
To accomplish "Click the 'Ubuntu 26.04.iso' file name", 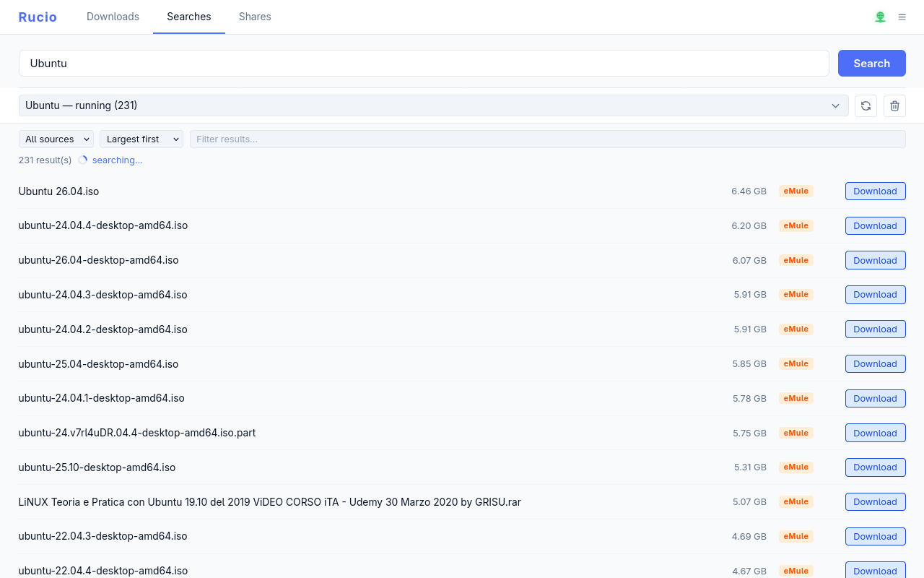I will point(58,191).
